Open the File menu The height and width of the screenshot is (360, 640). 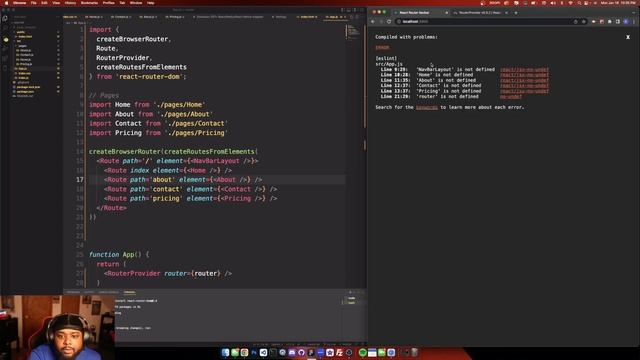33,3
